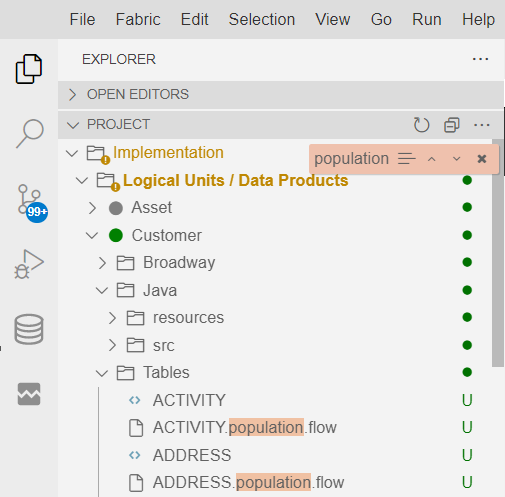Jump to next population match
Viewport: 505px width, 497px height.
click(x=457, y=159)
